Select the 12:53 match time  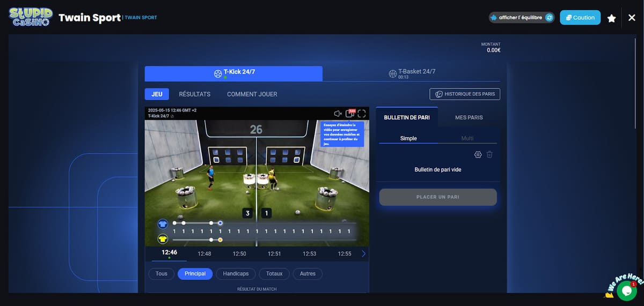(x=310, y=253)
